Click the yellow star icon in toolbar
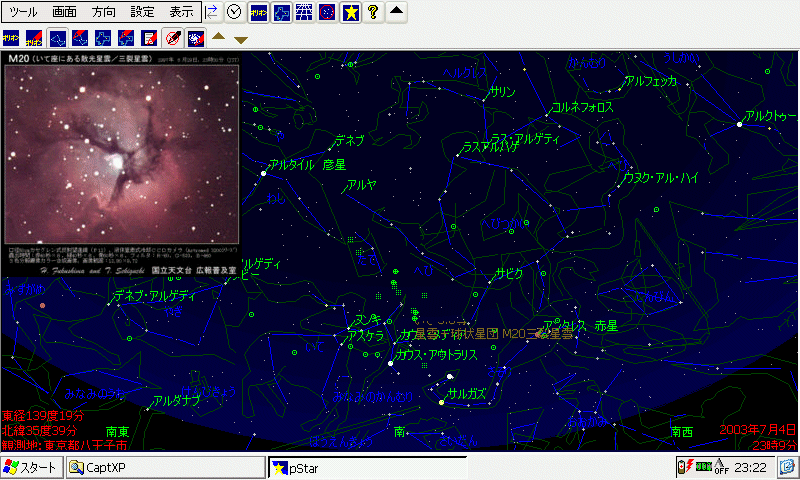 click(350, 12)
